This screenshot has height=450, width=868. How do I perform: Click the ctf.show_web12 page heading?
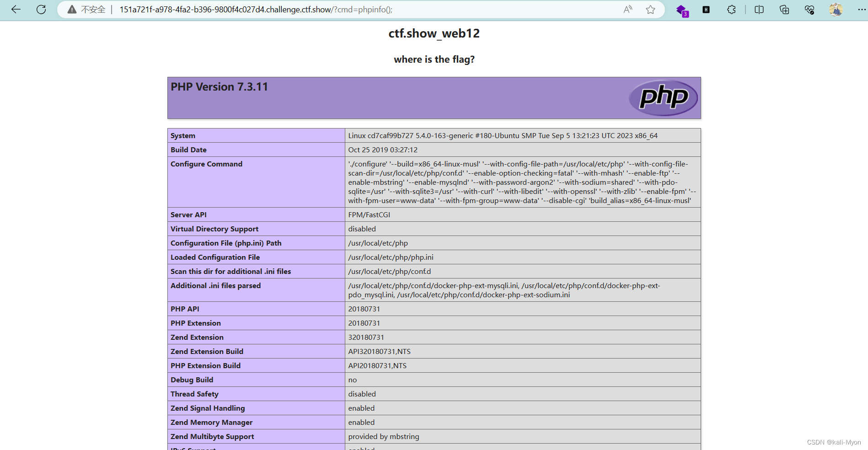tap(434, 33)
